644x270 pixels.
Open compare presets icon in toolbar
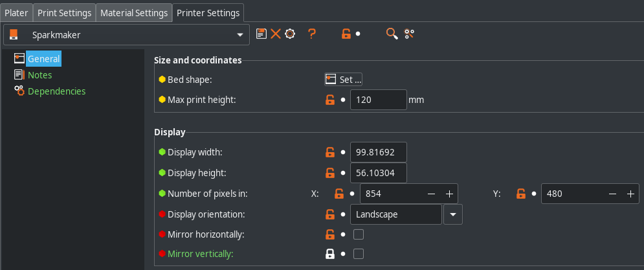point(409,34)
